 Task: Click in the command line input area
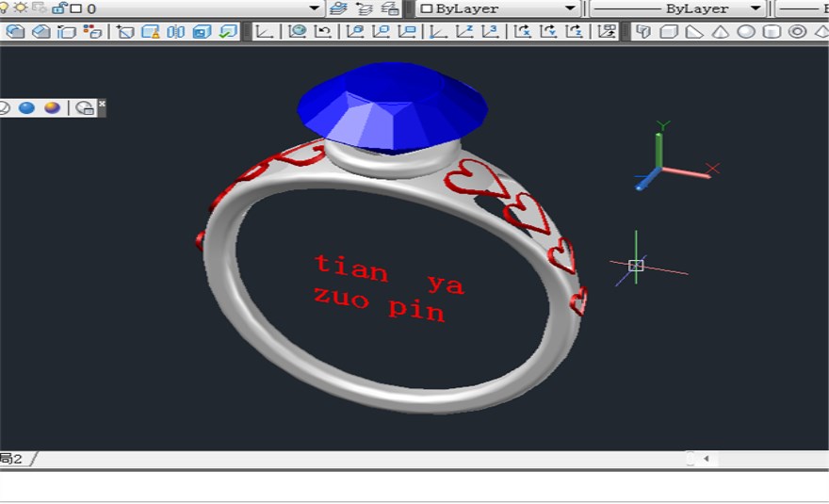pyautogui.click(x=414, y=487)
